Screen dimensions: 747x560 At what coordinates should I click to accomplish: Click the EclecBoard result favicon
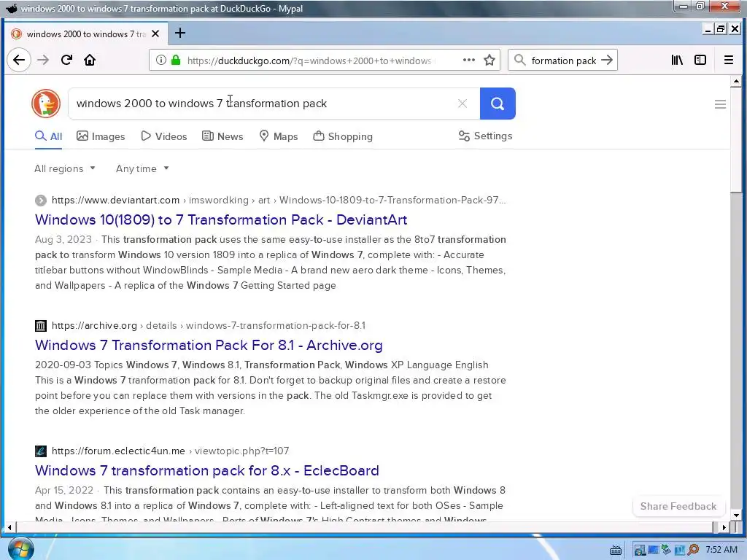coord(41,451)
